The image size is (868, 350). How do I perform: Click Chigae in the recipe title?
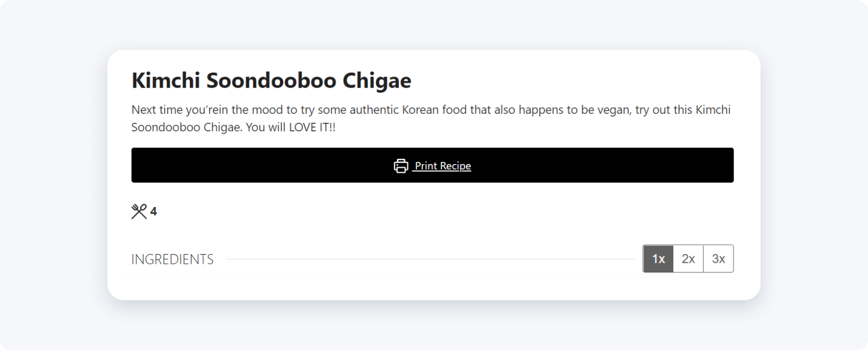(x=376, y=81)
